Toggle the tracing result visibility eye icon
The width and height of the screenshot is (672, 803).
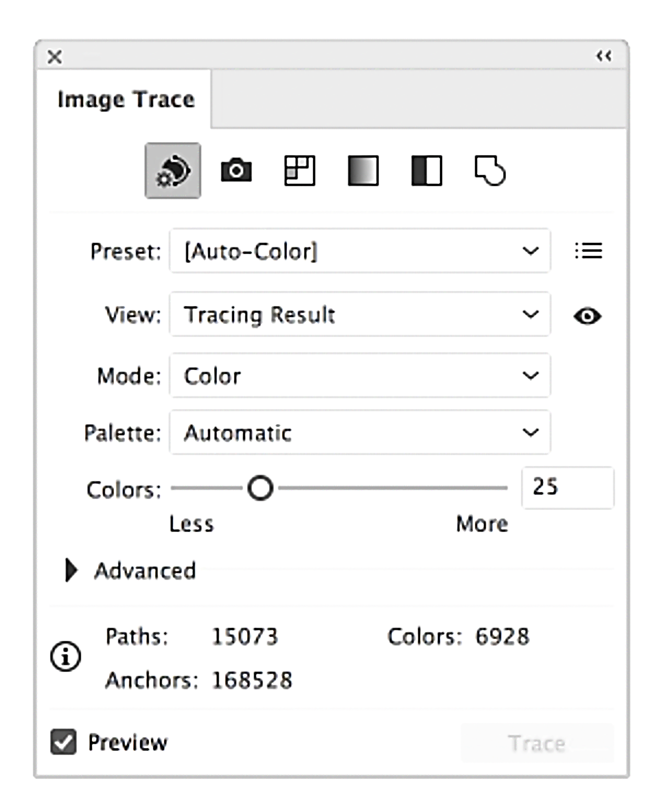click(588, 316)
